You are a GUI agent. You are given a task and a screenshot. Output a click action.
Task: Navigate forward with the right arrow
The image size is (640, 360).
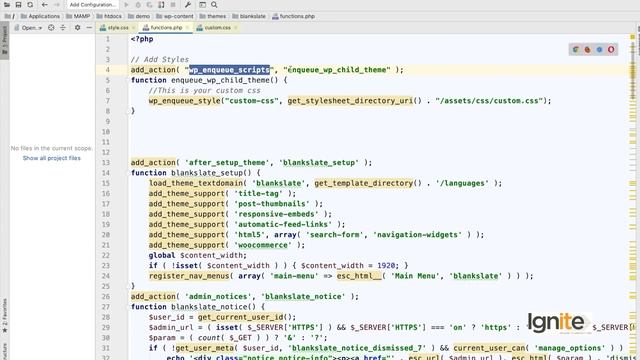click(57, 5)
